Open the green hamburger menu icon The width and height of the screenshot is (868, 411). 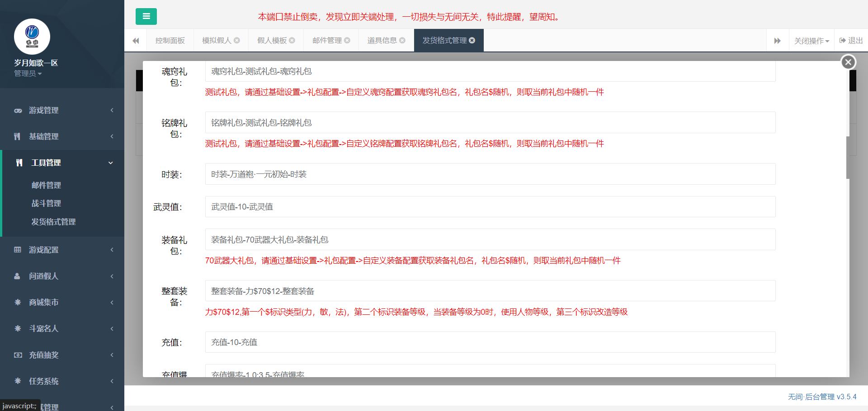(146, 16)
